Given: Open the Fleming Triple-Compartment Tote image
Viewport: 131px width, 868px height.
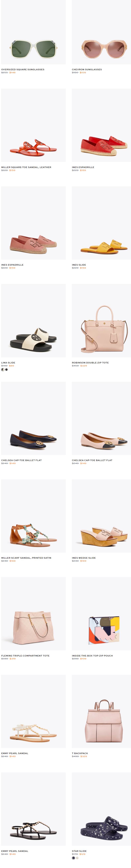Looking at the screenshot, I should point(33,614).
